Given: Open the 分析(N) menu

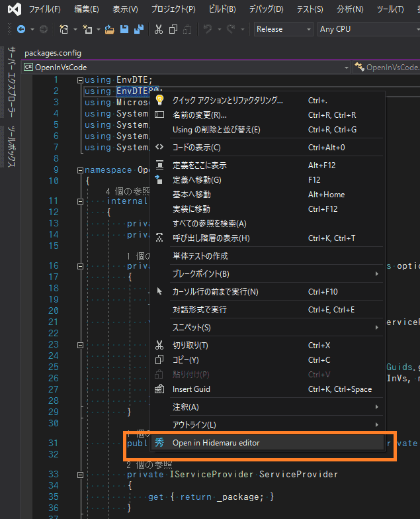Looking at the screenshot, I should (x=351, y=9).
